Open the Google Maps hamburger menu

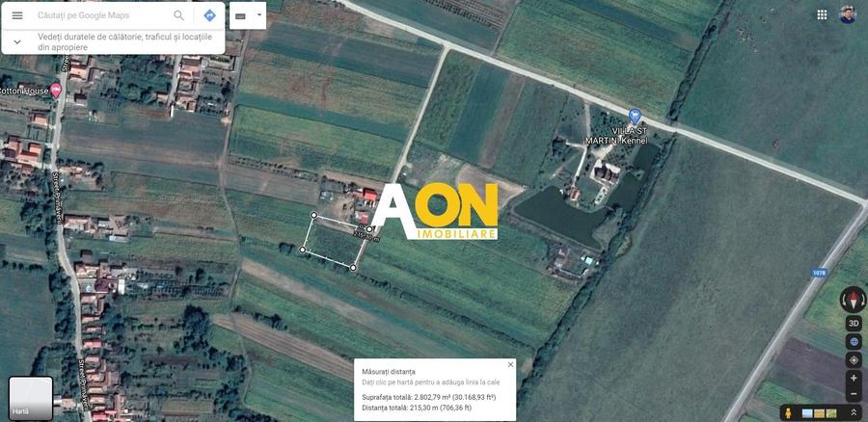(x=17, y=15)
